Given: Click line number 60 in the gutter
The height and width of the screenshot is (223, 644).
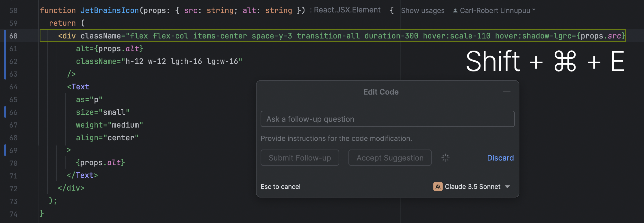Looking at the screenshot, I should tap(14, 36).
